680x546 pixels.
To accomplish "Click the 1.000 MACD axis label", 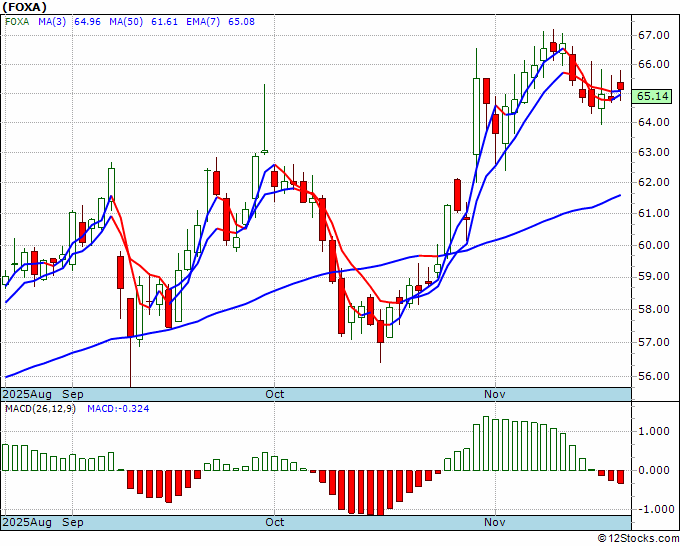I will 654,431.
